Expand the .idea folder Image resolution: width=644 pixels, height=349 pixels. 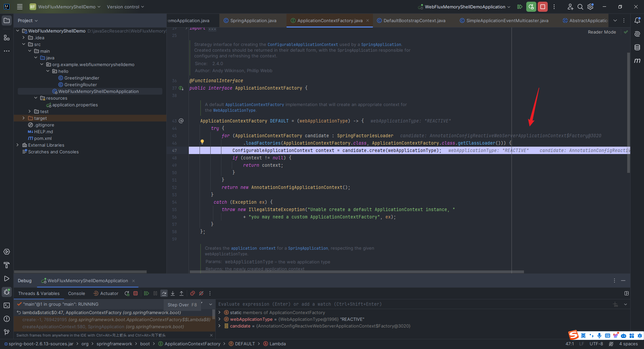coord(24,38)
